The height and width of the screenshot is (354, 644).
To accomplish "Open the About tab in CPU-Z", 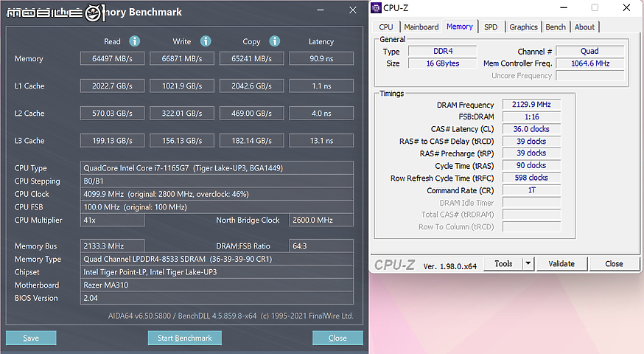I will pos(584,27).
